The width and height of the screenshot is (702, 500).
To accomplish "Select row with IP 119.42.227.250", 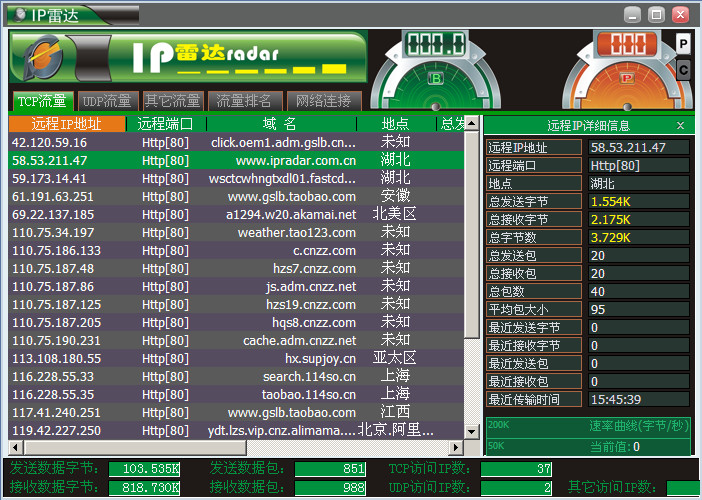I will [236, 431].
